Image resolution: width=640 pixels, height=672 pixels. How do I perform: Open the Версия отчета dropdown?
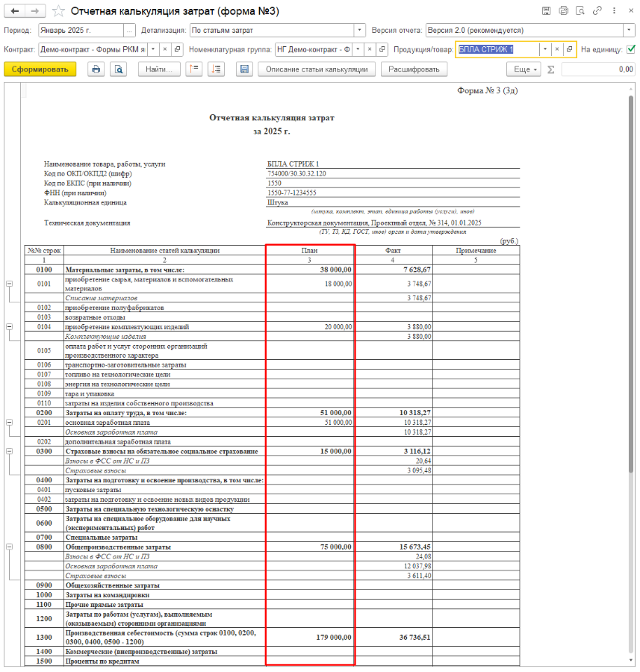click(628, 31)
